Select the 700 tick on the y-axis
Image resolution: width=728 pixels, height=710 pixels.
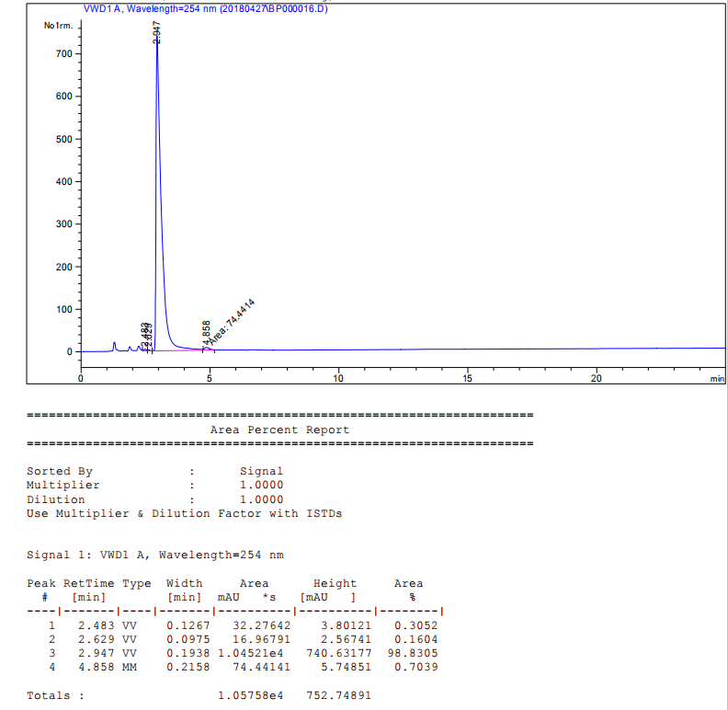click(63, 54)
